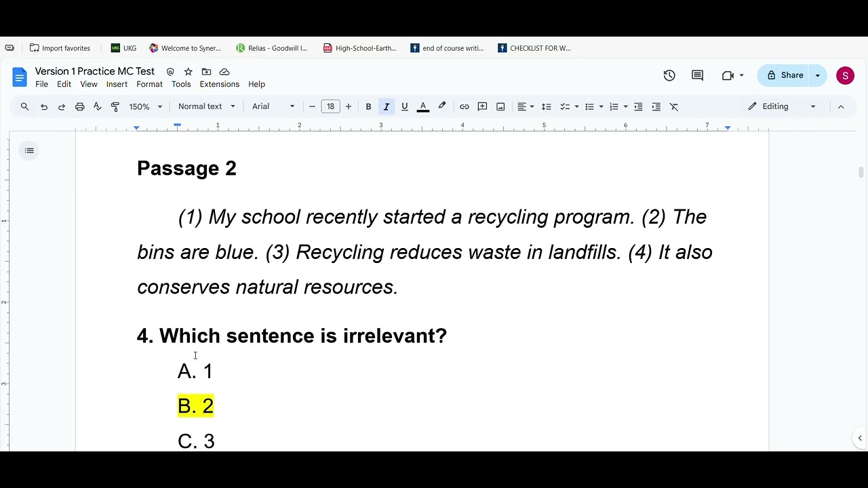Click the undo arrow
The height and width of the screenshot is (488, 868).
[44, 106]
